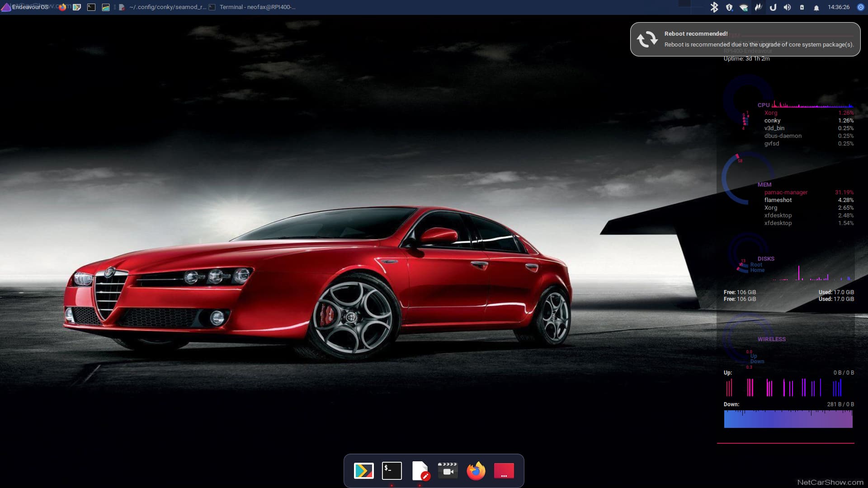Screen dimensions: 868x488
Task: Click the conky process name in CPU list
Action: [772, 121]
